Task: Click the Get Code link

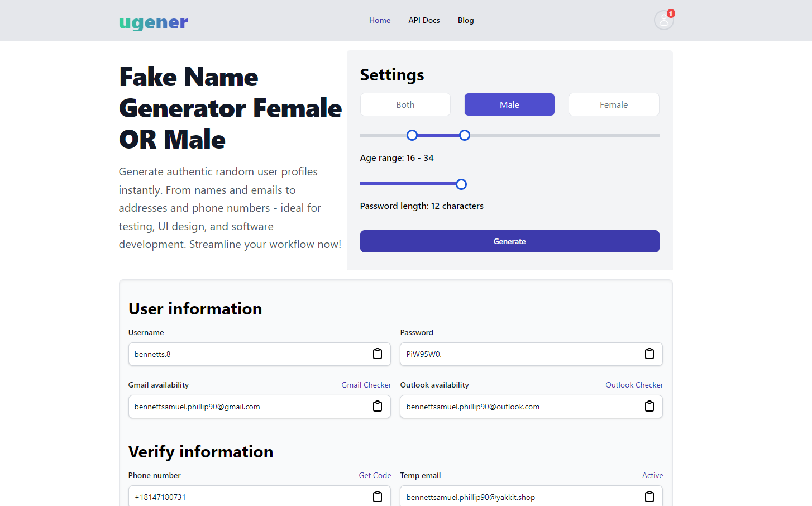Action: click(x=375, y=475)
